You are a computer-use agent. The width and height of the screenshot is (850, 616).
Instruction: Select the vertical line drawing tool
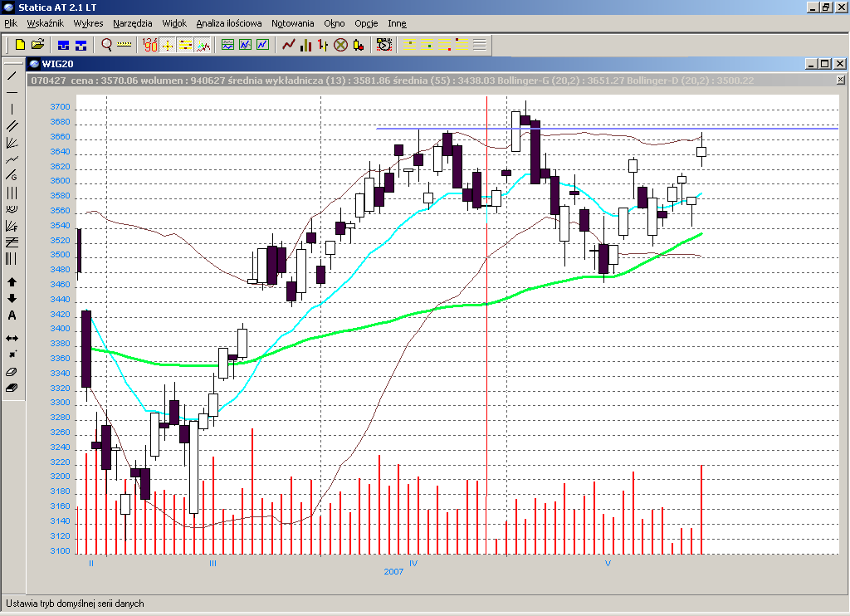click(x=12, y=110)
